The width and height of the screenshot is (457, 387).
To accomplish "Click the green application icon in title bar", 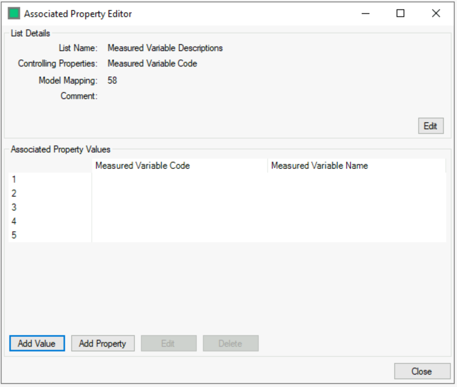I will pyautogui.click(x=14, y=14).
